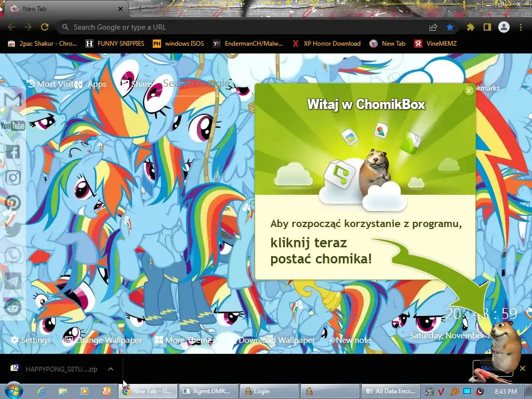Open the Facebook sidebar shortcut
This screenshot has width=532, height=399.
point(13,152)
